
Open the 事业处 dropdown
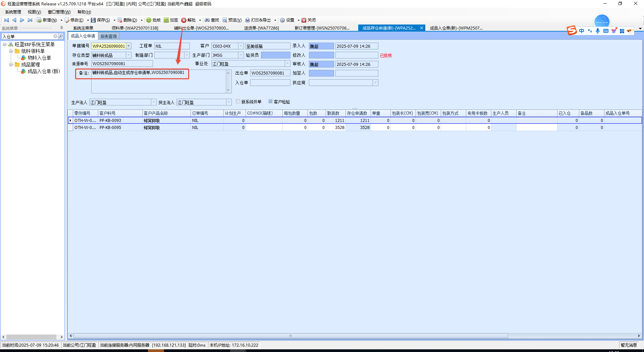click(288, 64)
